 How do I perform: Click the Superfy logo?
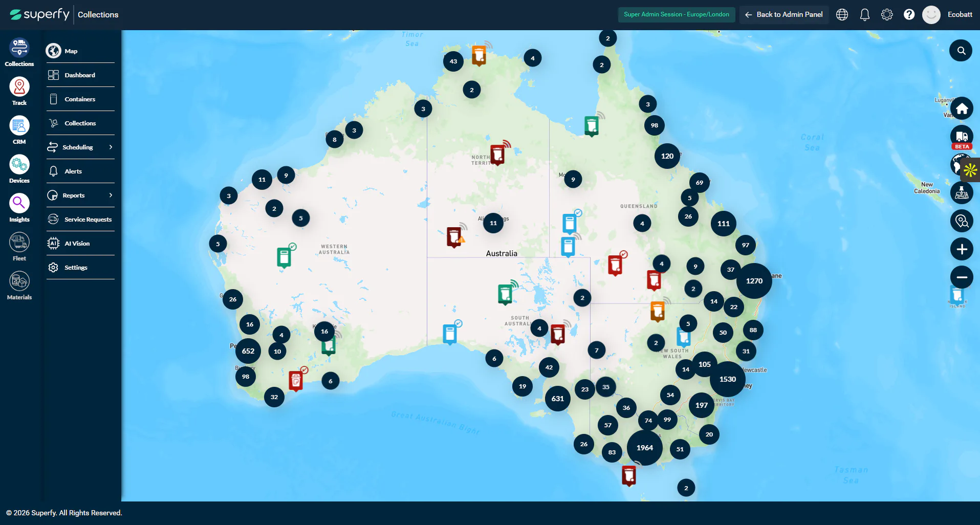(39, 14)
